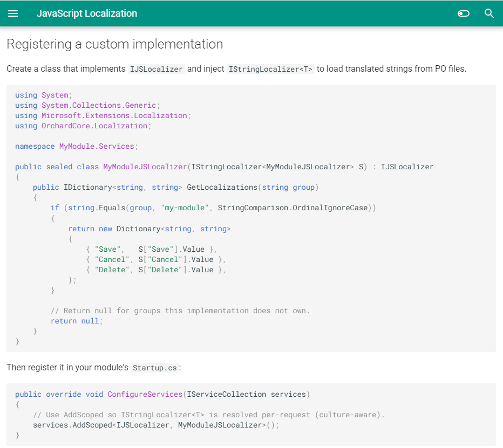Click the "Save" dictionary entry line

click(x=152, y=249)
